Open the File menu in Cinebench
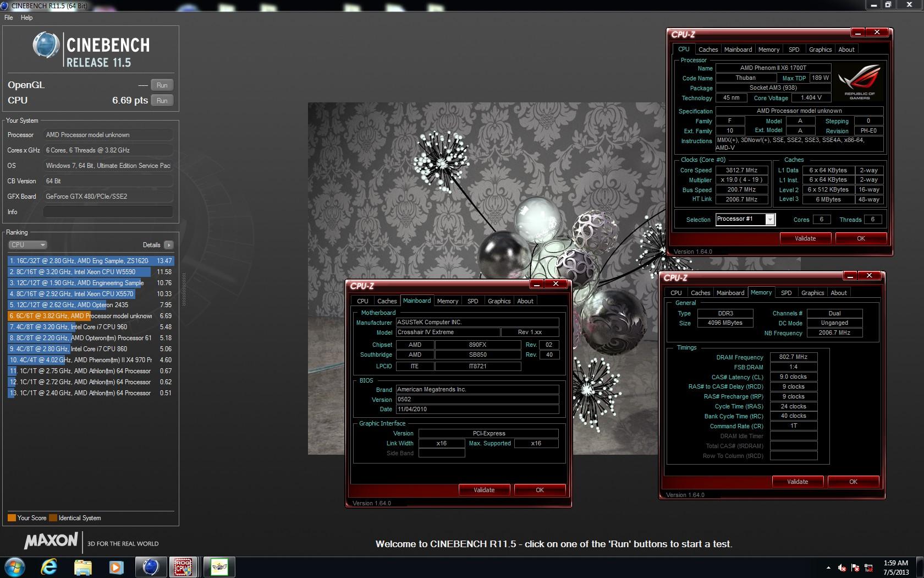Screen dimensions: 924x578 (9, 18)
